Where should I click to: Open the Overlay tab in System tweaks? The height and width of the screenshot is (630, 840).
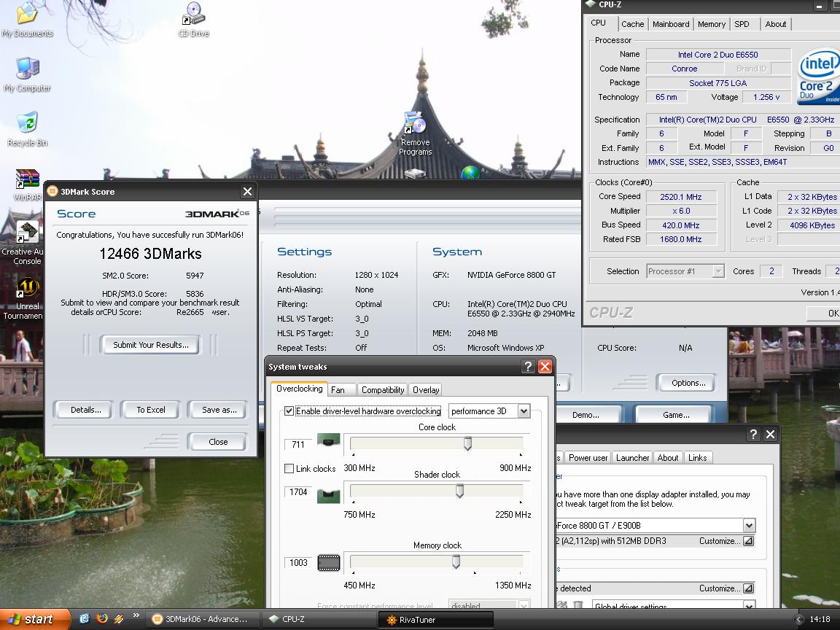coord(426,390)
